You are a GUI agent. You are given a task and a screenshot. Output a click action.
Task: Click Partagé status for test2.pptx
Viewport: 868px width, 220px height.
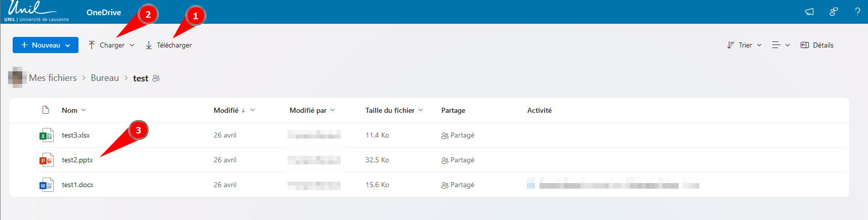click(x=458, y=160)
